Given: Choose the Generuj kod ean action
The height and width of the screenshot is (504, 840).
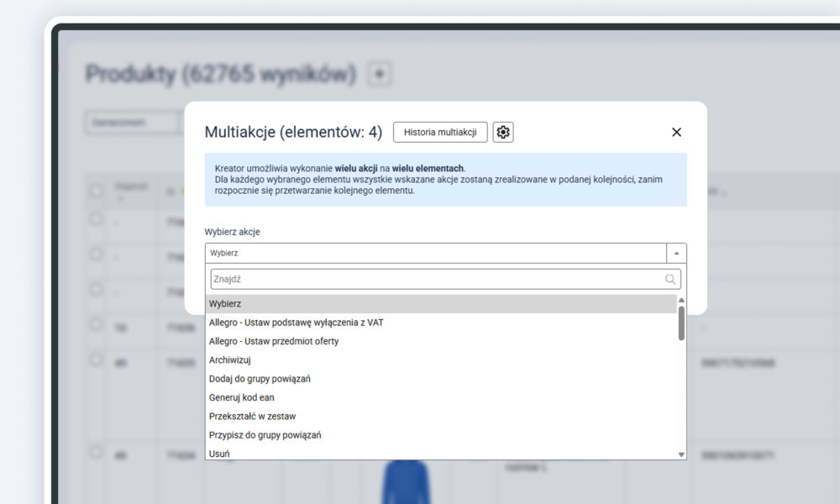Looking at the screenshot, I should pos(241,397).
